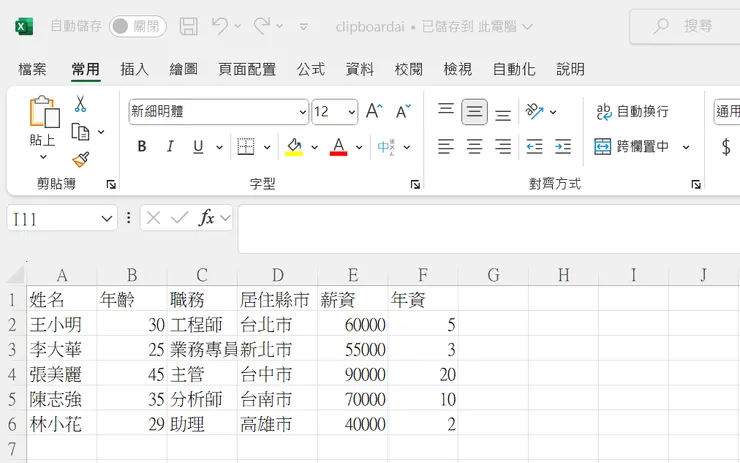740x463 pixels.
Task: Open the 對齊方式 dialog launcher
Action: [696, 185]
